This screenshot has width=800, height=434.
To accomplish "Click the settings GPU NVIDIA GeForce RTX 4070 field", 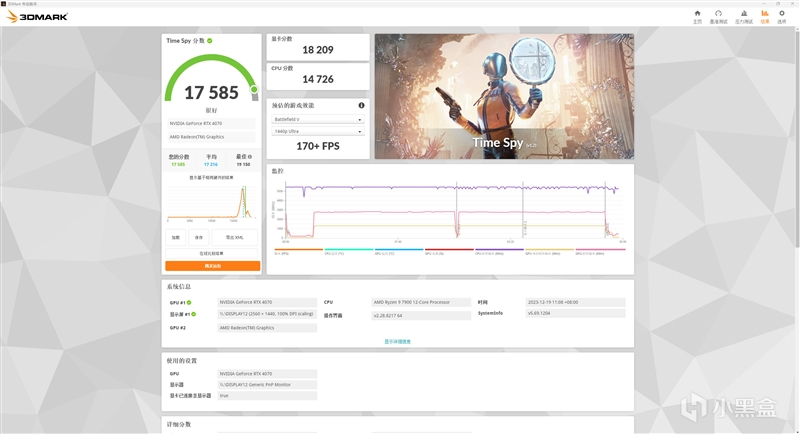I will 267,374.
